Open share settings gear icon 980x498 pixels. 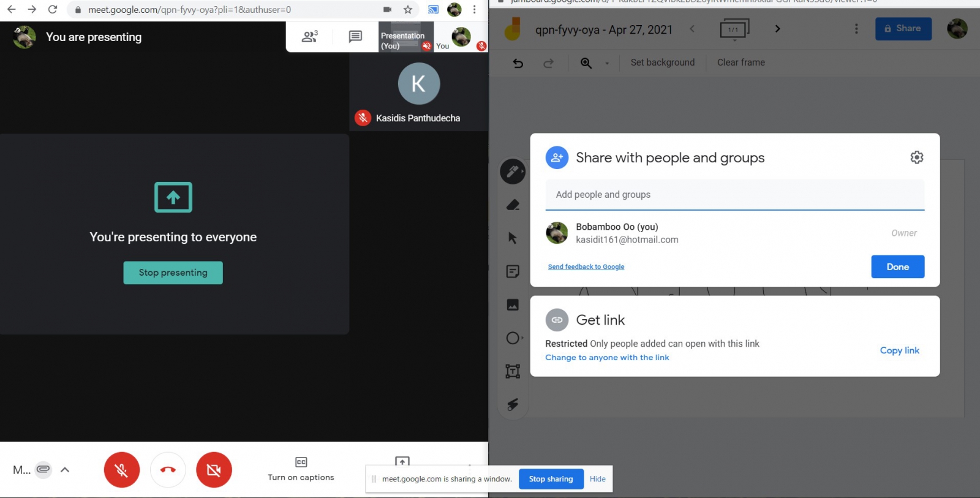pyautogui.click(x=917, y=157)
